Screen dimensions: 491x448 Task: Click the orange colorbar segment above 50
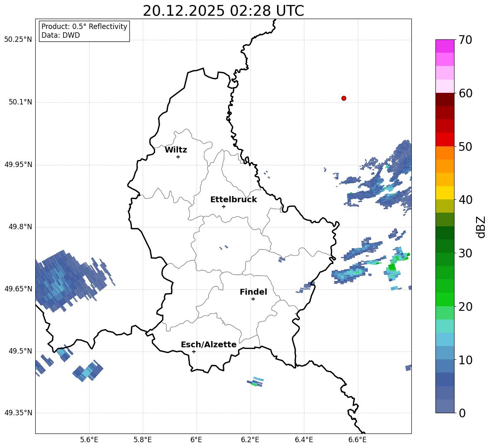click(x=445, y=153)
